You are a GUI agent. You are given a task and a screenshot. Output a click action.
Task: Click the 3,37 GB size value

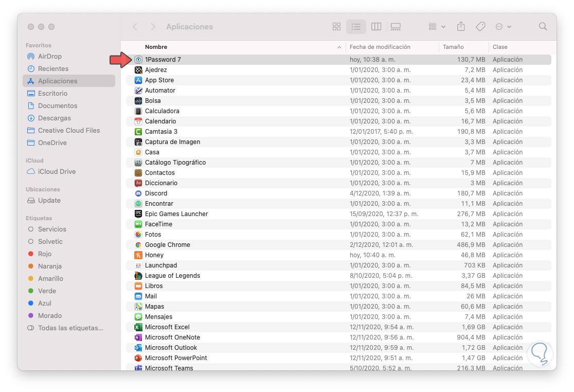pyautogui.click(x=473, y=276)
